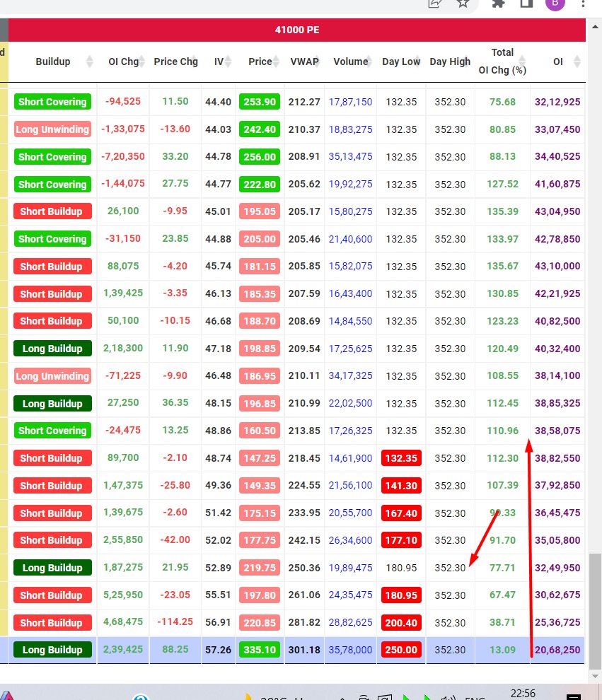Click VWAP value 301.18

(304, 650)
